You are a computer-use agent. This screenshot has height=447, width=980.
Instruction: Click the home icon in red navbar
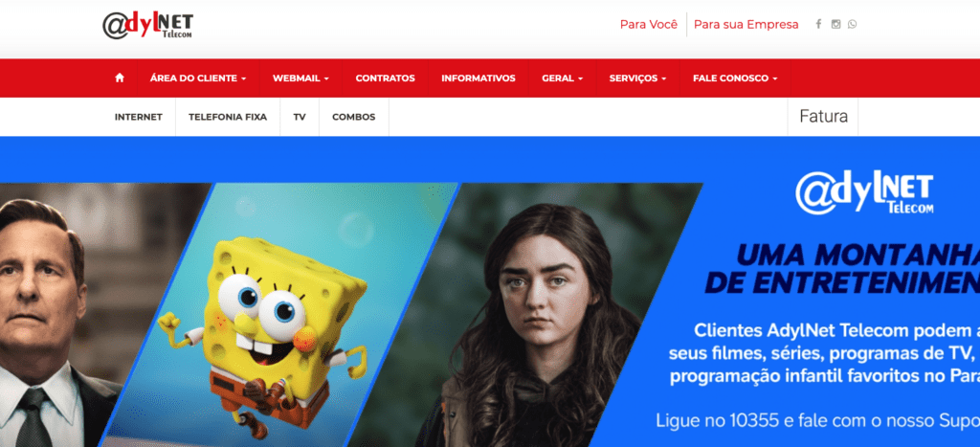click(x=120, y=78)
